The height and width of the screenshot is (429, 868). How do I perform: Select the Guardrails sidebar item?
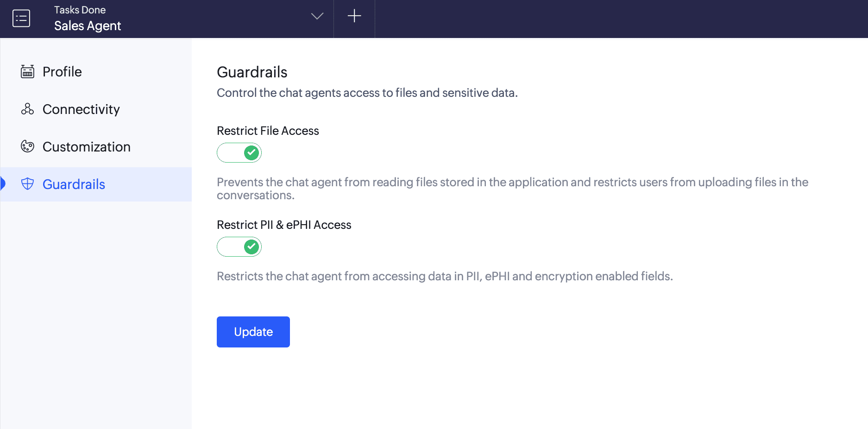96,184
